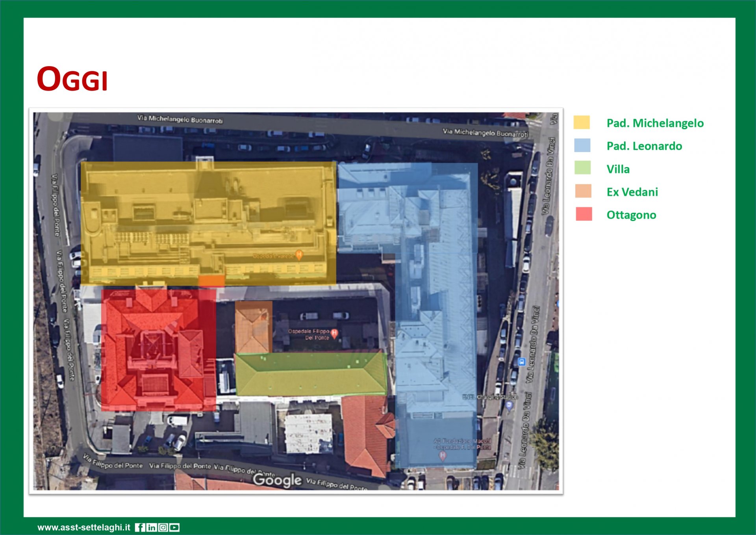The height and width of the screenshot is (535, 756).
Task: Open the www.asst-settelaghi.it link
Action: click(x=84, y=528)
